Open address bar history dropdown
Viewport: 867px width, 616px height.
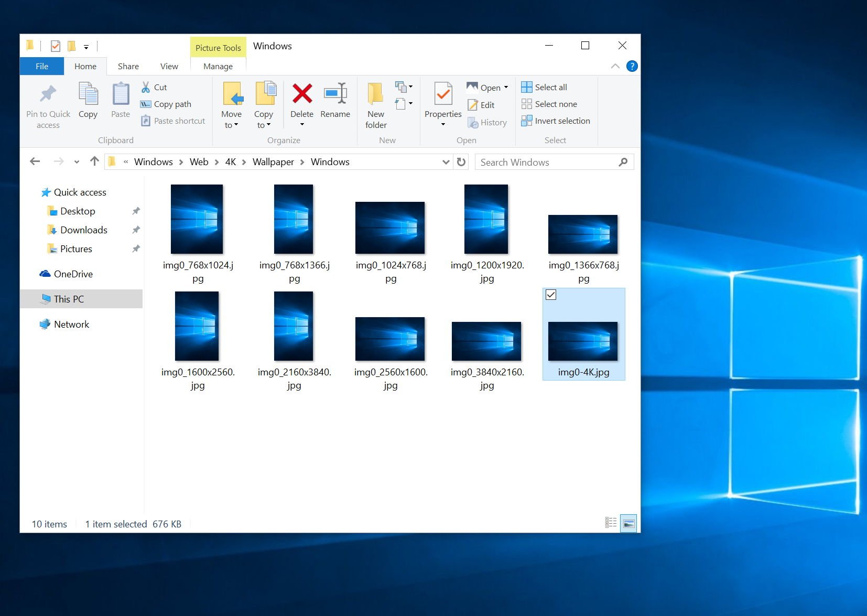[446, 162]
